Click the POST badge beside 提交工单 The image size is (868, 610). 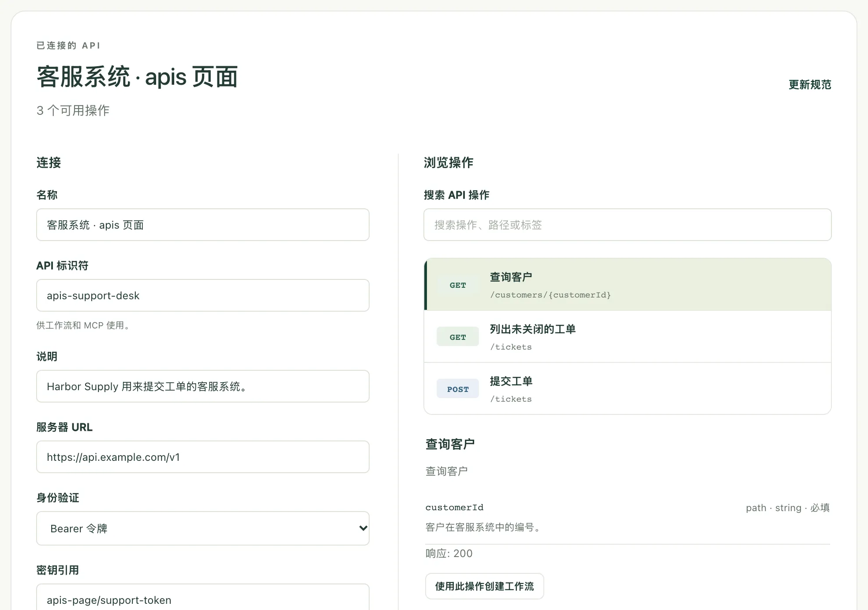pos(458,389)
